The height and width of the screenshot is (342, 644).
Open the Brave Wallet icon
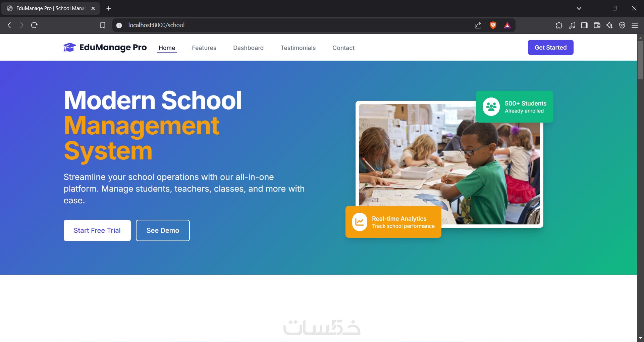pos(597,25)
